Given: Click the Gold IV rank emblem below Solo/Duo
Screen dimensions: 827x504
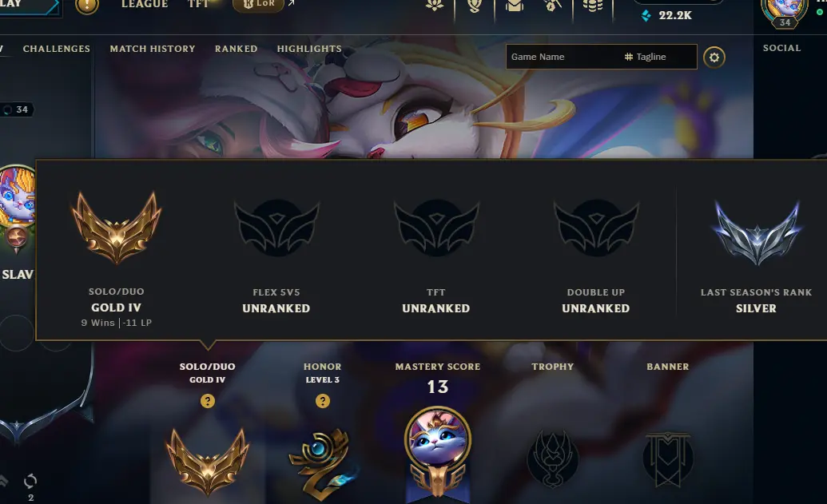Looking at the screenshot, I should pyautogui.click(x=208, y=461).
